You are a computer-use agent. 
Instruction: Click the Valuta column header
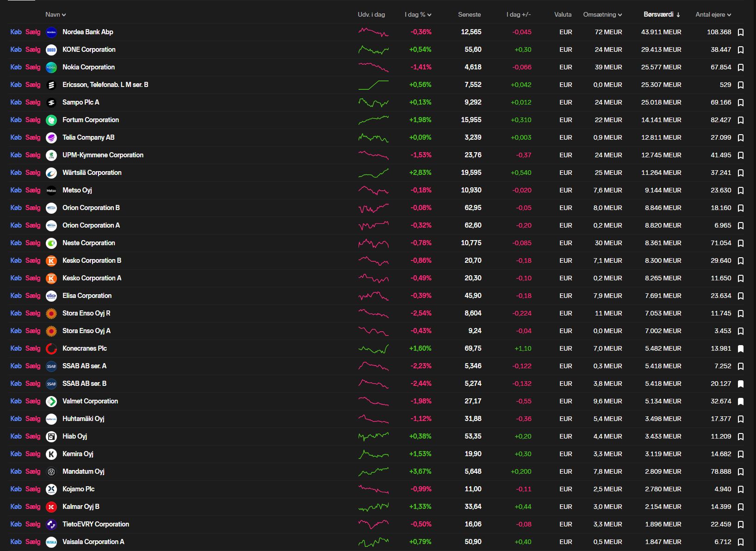pyautogui.click(x=563, y=15)
